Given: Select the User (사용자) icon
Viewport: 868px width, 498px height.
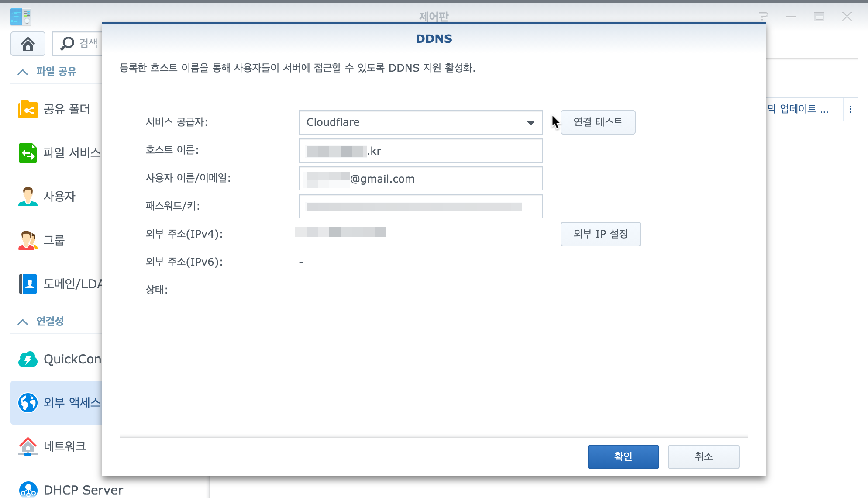Looking at the screenshot, I should click(28, 197).
